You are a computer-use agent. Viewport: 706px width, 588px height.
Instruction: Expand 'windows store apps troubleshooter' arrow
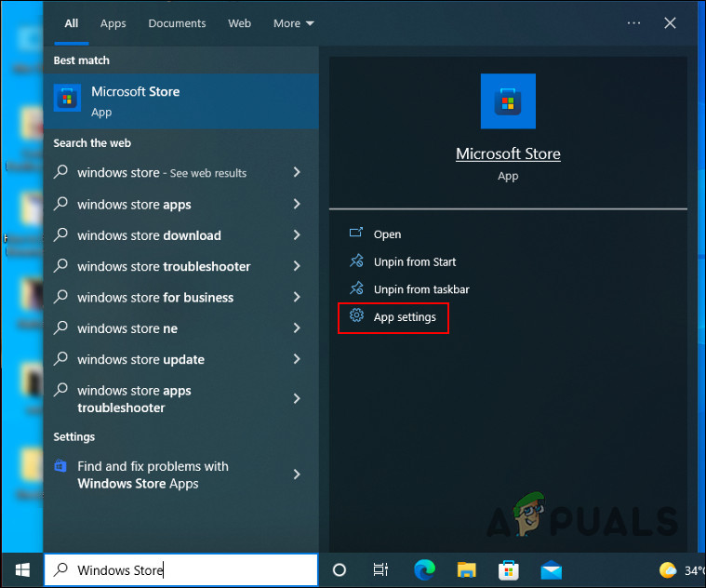click(x=297, y=398)
